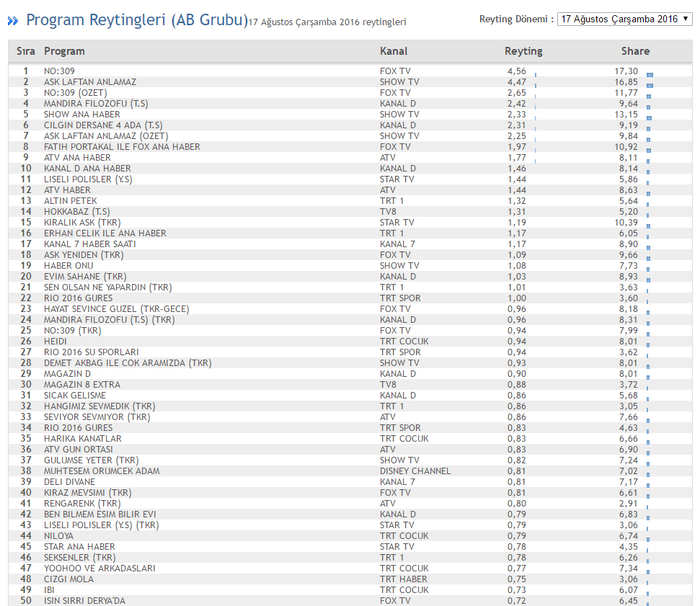This screenshot has width=700, height=606.
Task: Select KIRAZ MEVSIMI (TKR) row
Action: 350,493
